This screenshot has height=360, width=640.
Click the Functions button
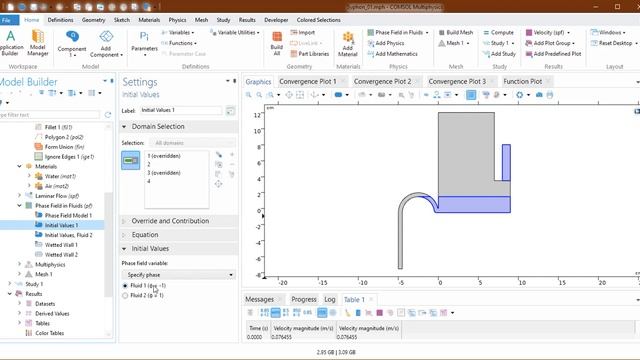(x=179, y=43)
